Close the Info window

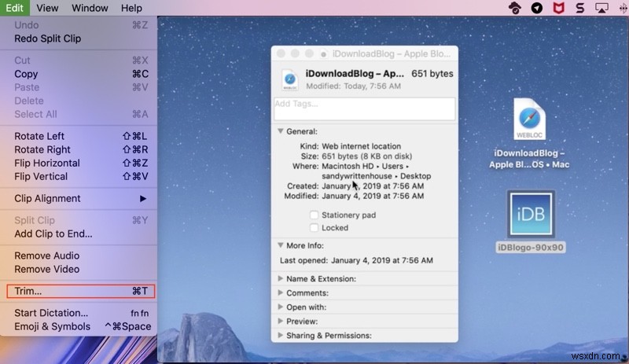point(281,53)
